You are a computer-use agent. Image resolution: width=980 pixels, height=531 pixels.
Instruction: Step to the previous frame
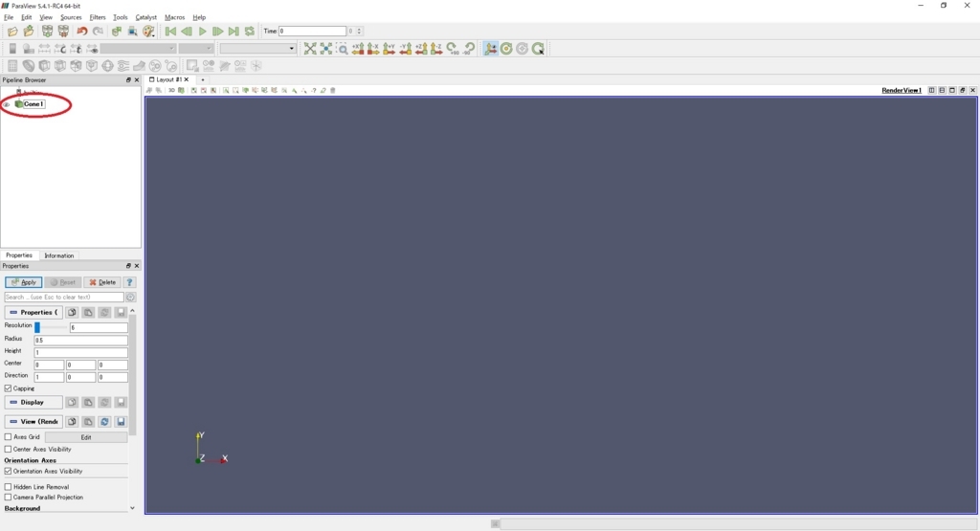click(187, 32)
